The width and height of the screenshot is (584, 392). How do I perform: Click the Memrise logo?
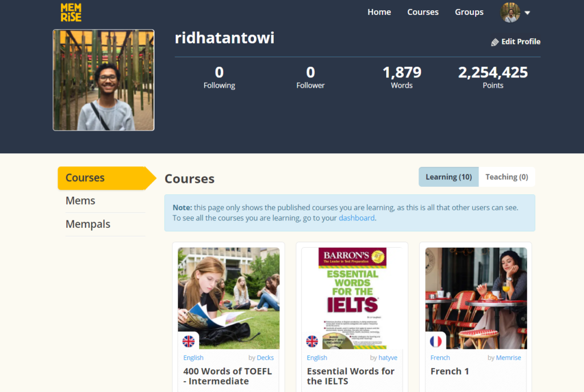pyautogui.click(x=71, y=12)
